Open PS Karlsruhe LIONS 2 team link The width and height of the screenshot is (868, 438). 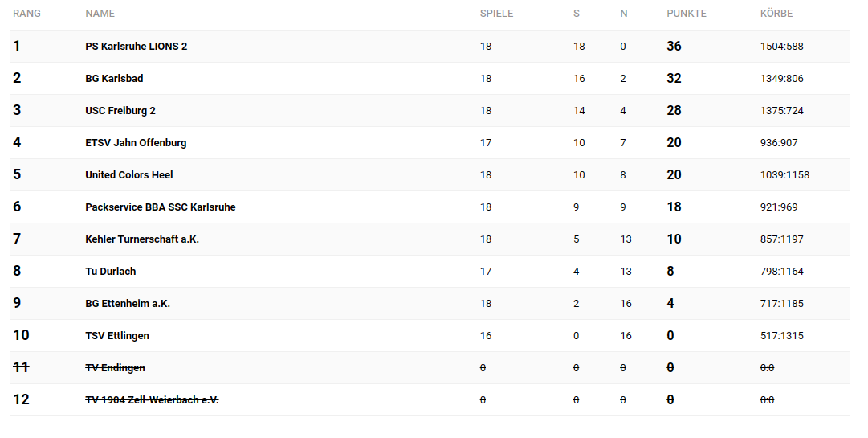pyautogui.click(x=137, y=47)
